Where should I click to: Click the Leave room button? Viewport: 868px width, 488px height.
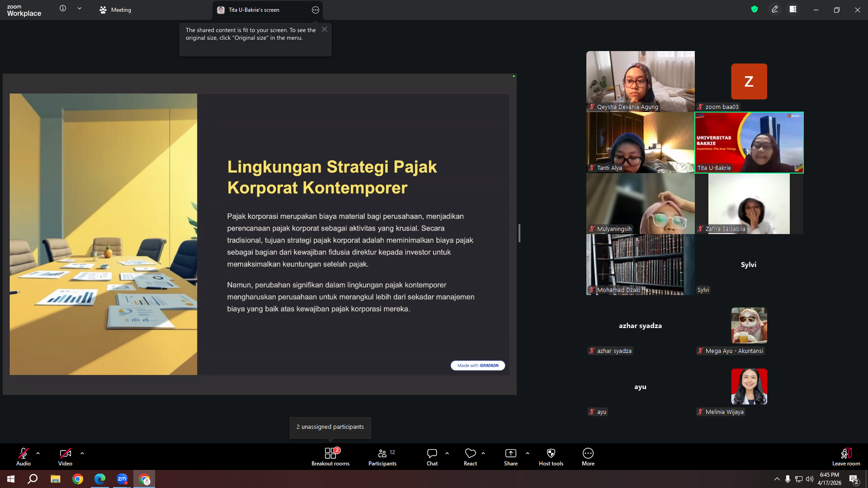(x=846, y=456)
